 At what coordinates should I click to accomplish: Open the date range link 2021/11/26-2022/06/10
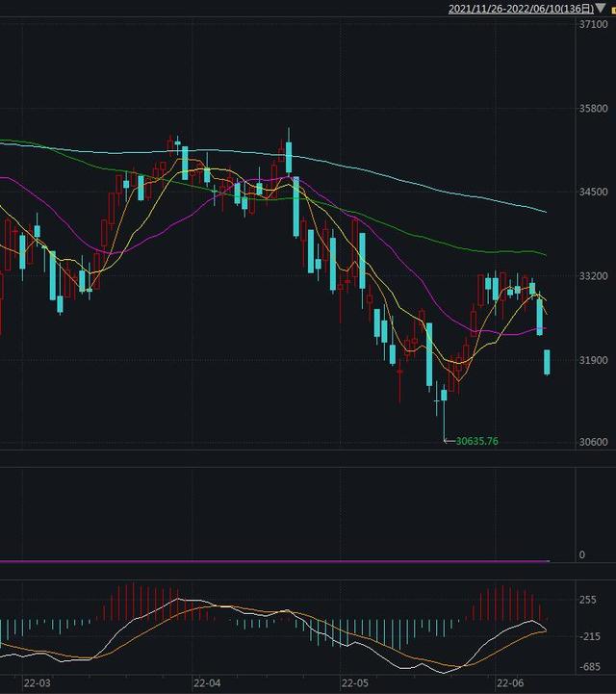[x=521, y=9]
